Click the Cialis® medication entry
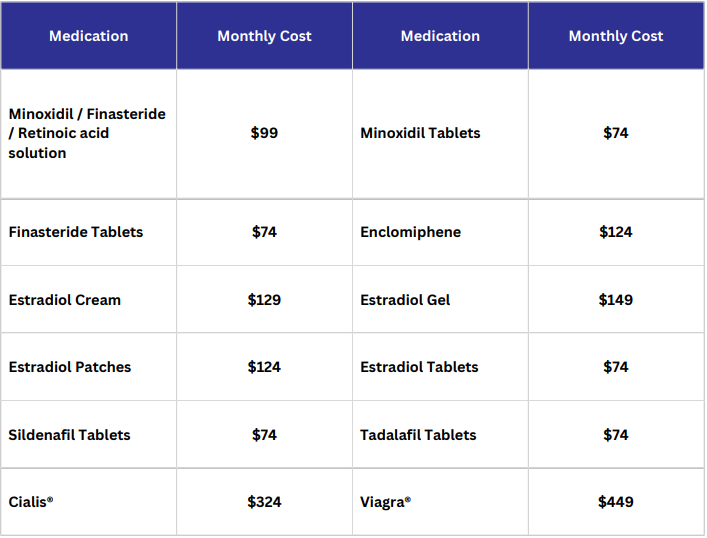Screen dimensions: 707x538 click(x=31, y=502)
